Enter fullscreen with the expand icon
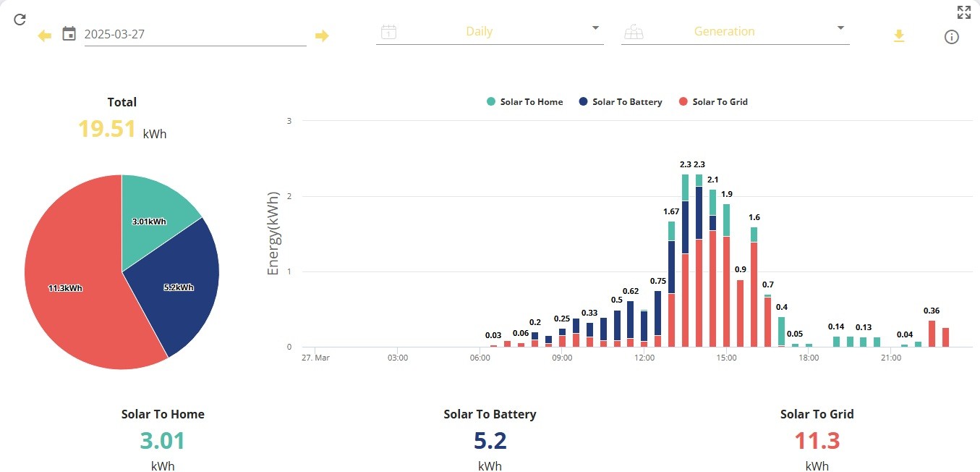The height and width of the screenshot is (472, 980). click(x=963, y=12)
